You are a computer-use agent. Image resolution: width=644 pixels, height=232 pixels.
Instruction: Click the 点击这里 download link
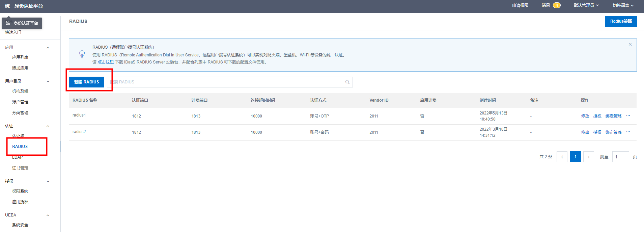pyautogui.click(x=106, y=62)
